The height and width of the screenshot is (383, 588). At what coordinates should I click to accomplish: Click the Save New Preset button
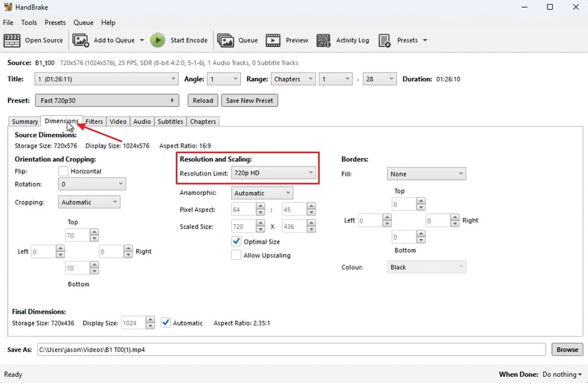pos(249,100)
